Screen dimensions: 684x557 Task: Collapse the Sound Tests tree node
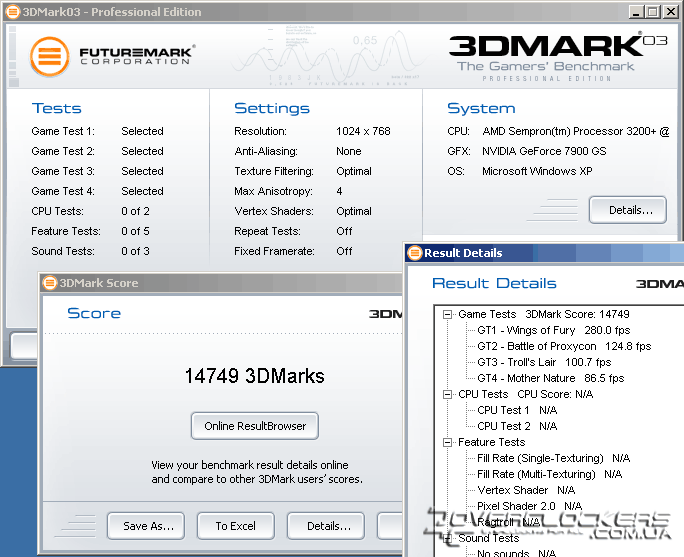(447, 539)
